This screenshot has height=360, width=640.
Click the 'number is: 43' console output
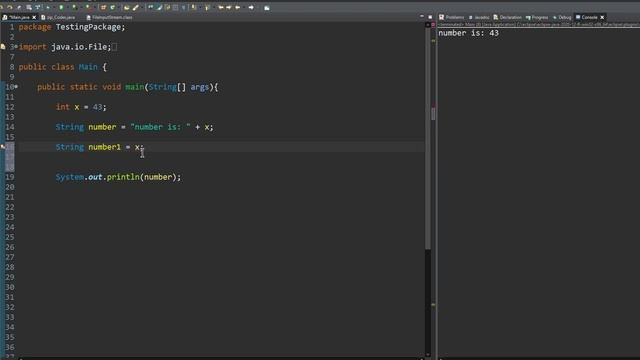(x=469, y=33)
